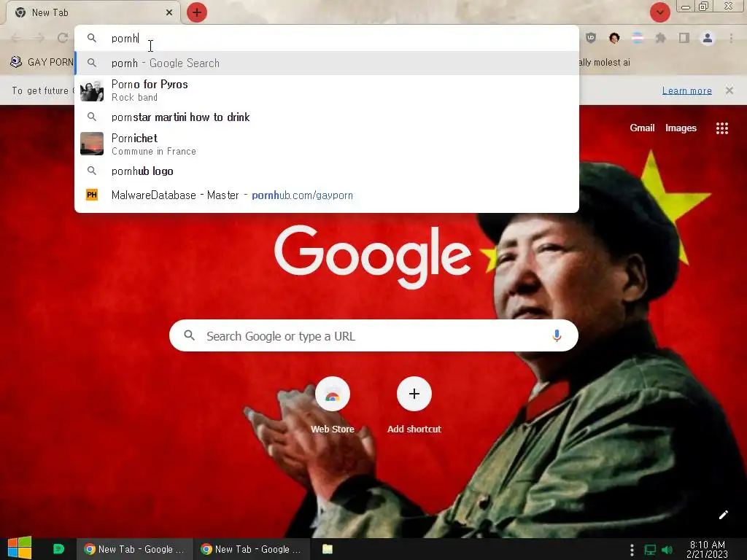Customize this page with the pencil icon
The image size is (747, 560).
tap(723, 515)
